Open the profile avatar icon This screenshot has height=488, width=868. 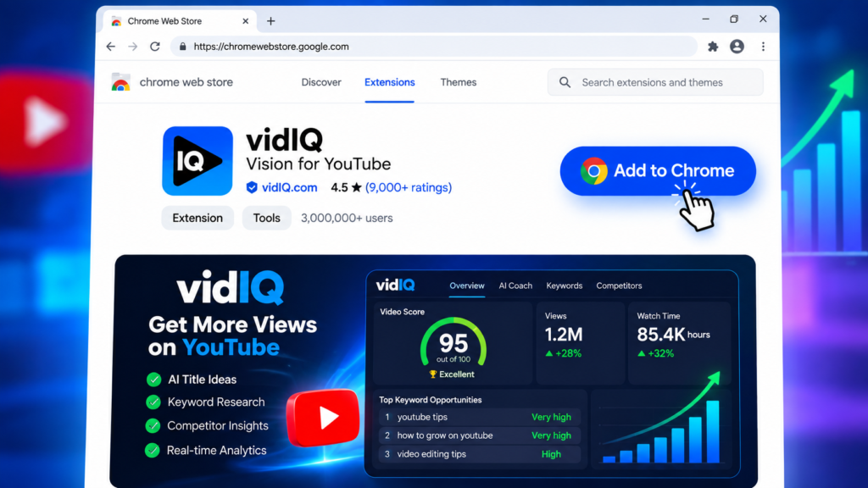[737, 47]
